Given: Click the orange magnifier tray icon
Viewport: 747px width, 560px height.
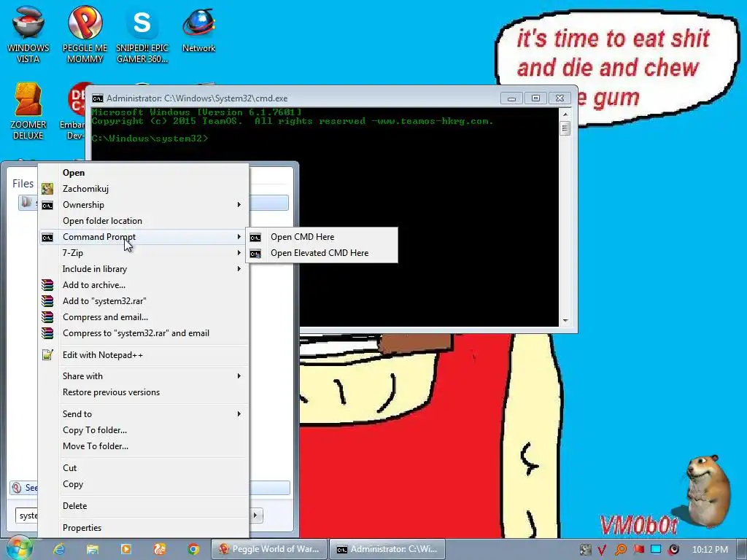Looking at the screenshot, I should [x=620, y=550].
